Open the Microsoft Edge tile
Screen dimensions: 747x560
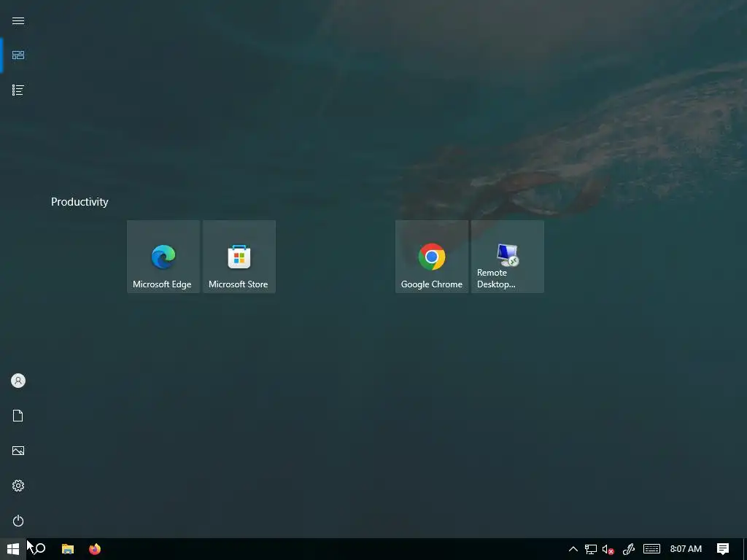pyautogui.click(x=163, y=257)
